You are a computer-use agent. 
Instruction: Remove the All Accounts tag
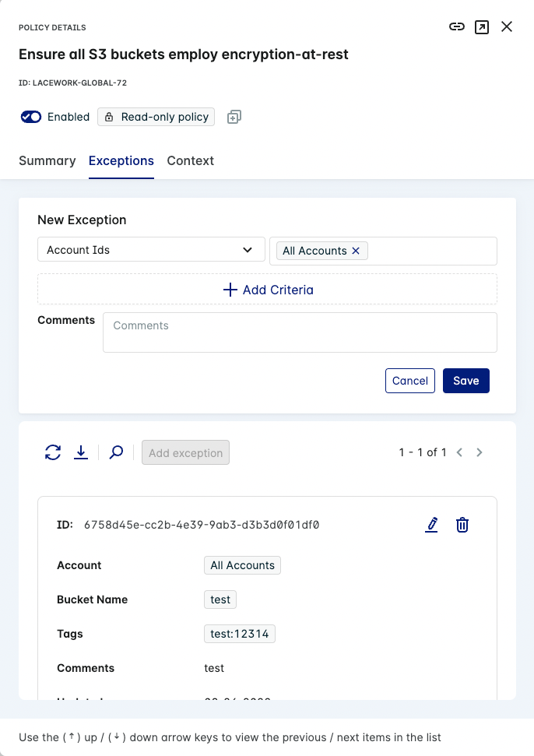click(x=357, y=251)
